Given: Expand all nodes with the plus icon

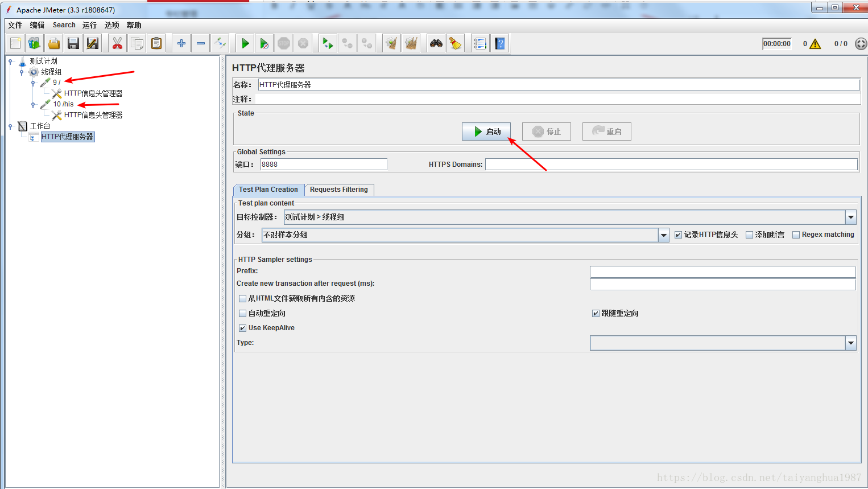Looking at the screenshot, I should click(181, 43).
